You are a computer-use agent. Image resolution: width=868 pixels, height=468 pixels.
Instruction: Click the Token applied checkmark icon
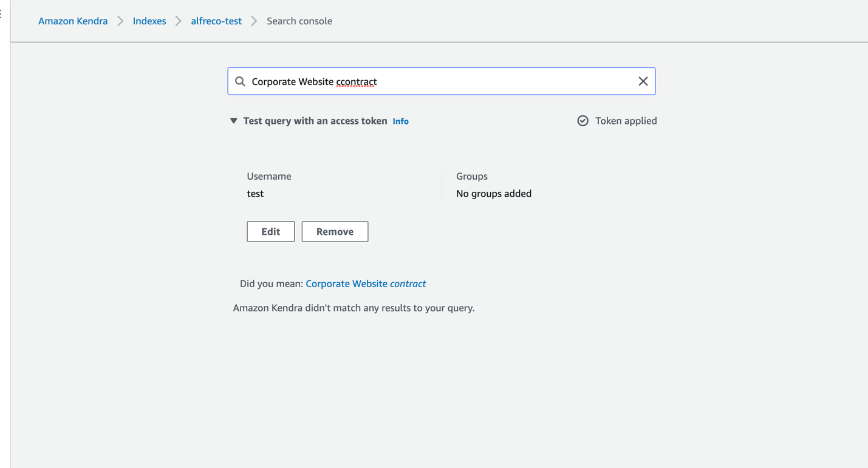pyautogui.click(x=583, y=121)
